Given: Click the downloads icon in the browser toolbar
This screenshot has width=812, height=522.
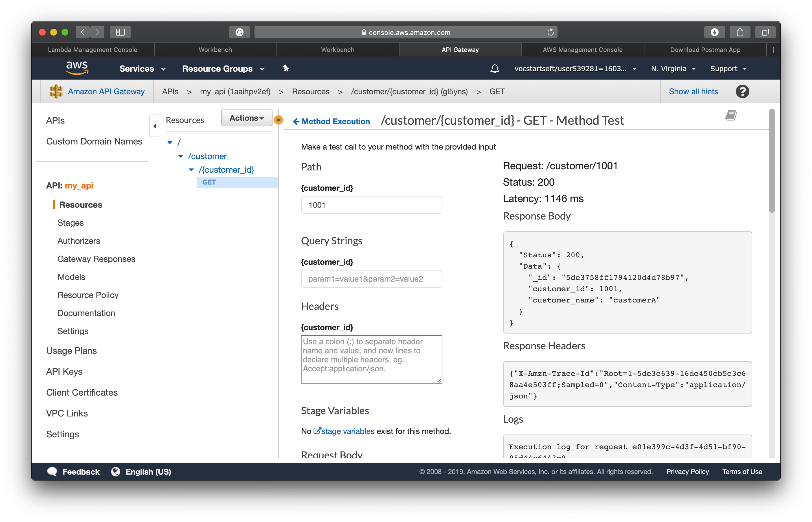Looking at the screenshot, I should pos(714,32).
